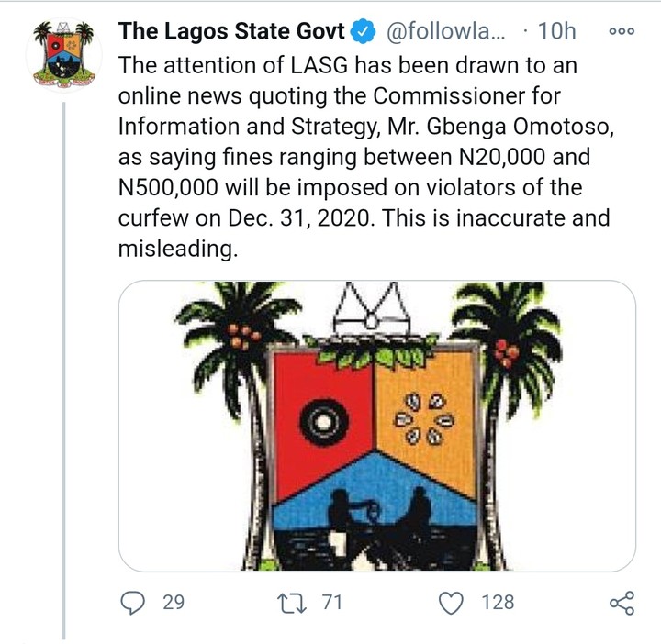Click the 128 likes count

pos(498,602)
